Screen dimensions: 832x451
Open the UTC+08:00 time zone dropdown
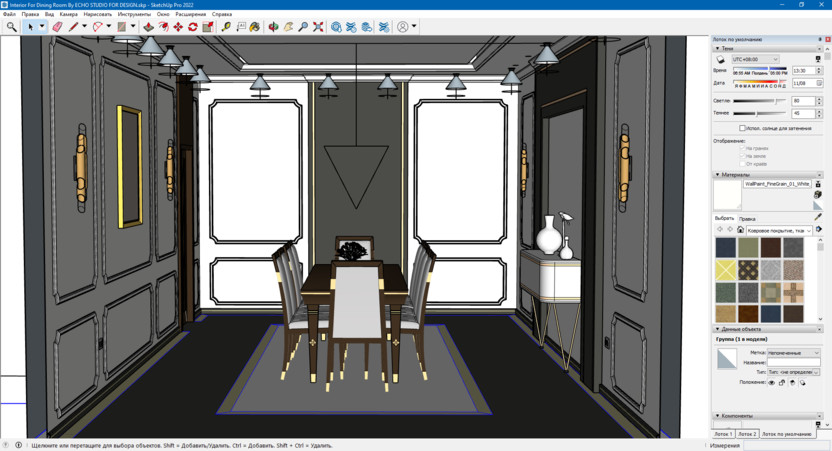pyautogui.click(x=755, y=59)
